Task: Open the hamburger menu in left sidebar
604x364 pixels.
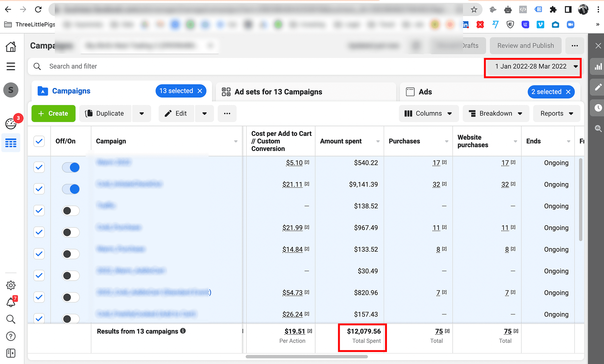Action: (x=11, y=66)
